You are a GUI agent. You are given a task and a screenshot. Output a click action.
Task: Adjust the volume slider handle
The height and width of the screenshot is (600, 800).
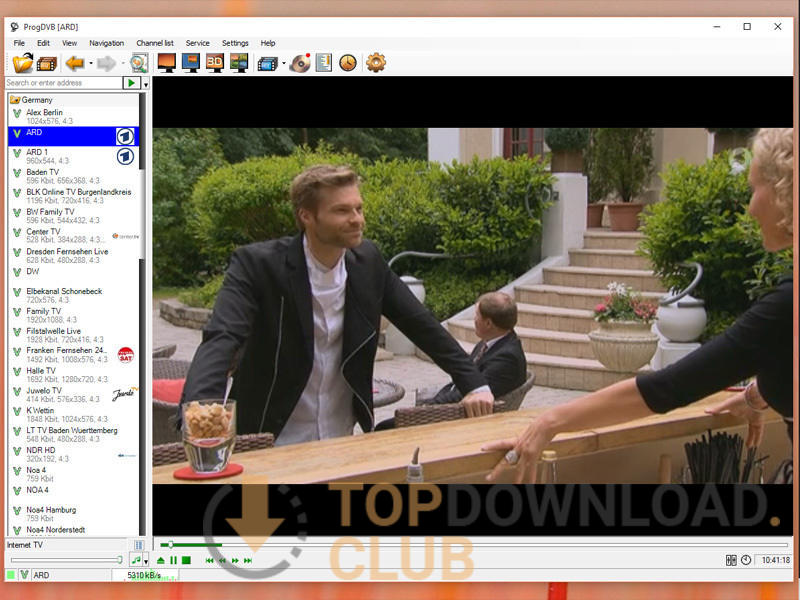click(x=120, y=560)
